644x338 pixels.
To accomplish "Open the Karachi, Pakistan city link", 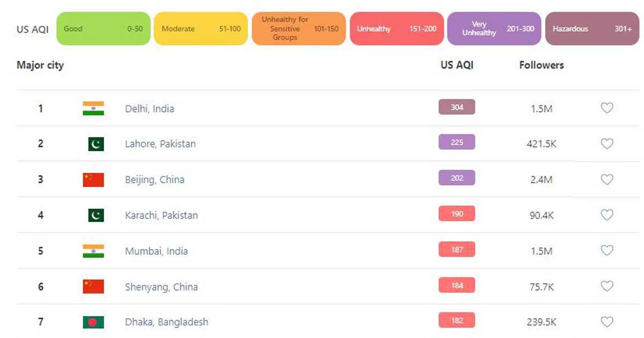I will [x=162, y=215].
